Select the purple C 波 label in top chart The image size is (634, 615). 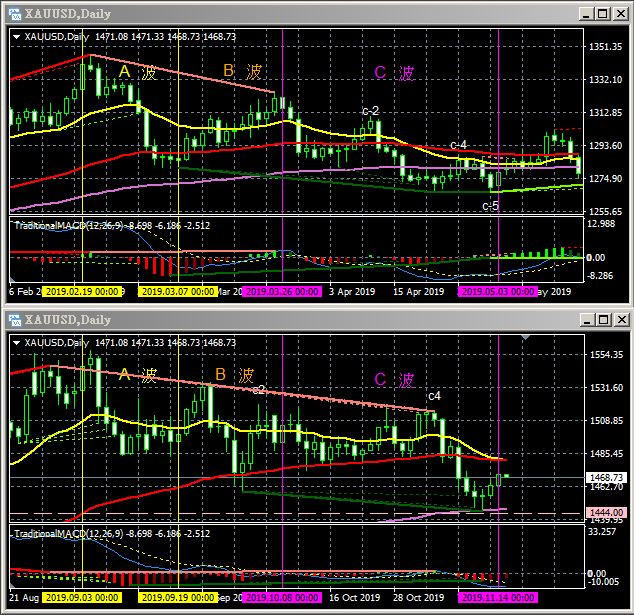click(394, 73)
